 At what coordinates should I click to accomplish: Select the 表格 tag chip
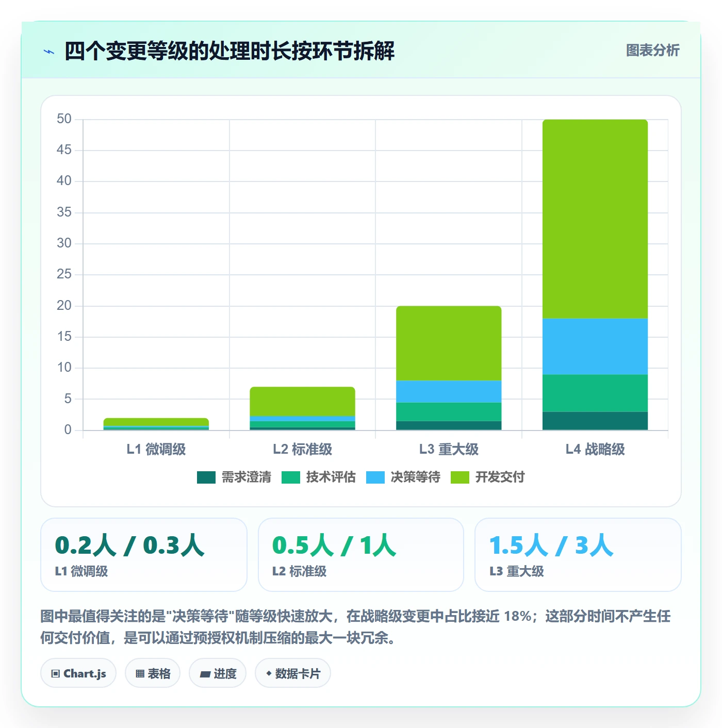coord(153,673)
